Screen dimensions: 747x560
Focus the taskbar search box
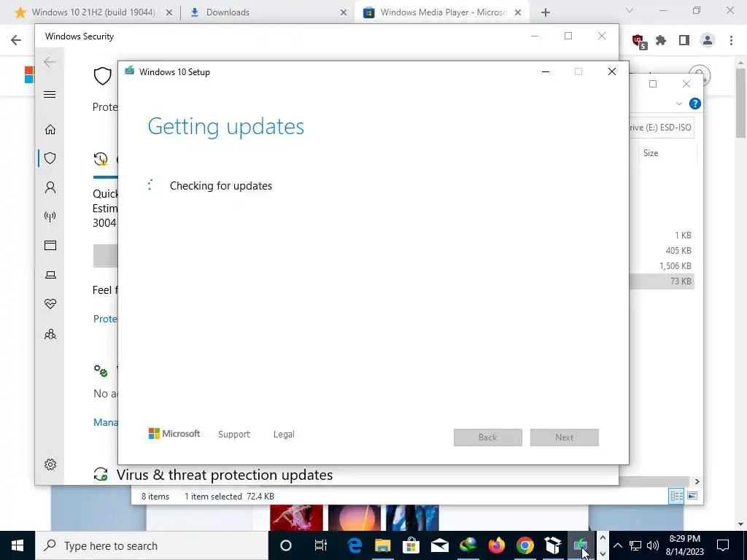click(152, 545)
